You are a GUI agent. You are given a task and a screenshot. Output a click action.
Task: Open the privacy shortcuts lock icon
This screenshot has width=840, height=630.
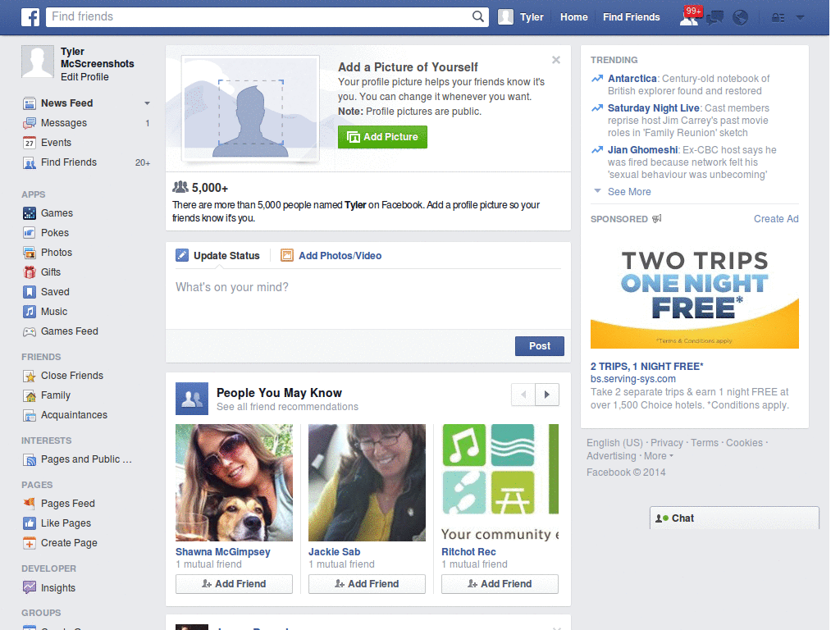tap(778, 18)
